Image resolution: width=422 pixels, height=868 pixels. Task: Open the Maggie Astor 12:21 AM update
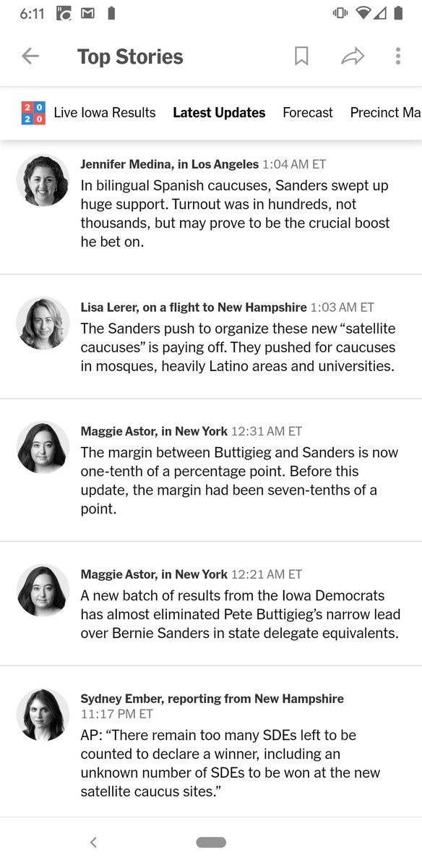tap(211, 604)
